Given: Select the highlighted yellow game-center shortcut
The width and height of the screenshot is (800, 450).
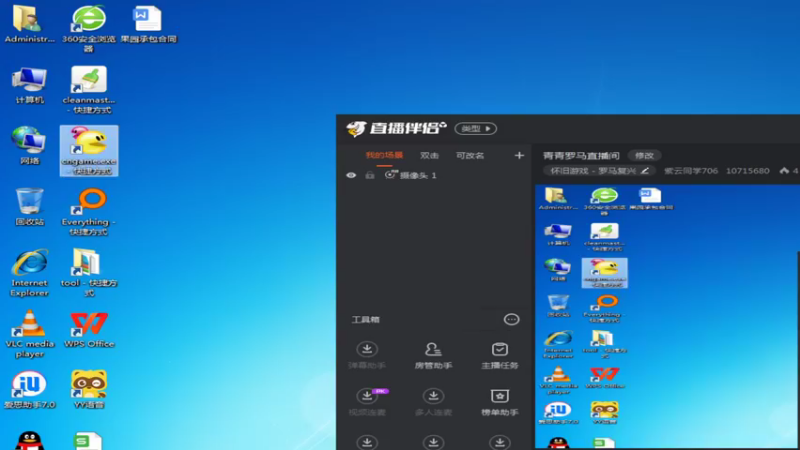Looking at the screenshot, I should [x=89, y=151].
